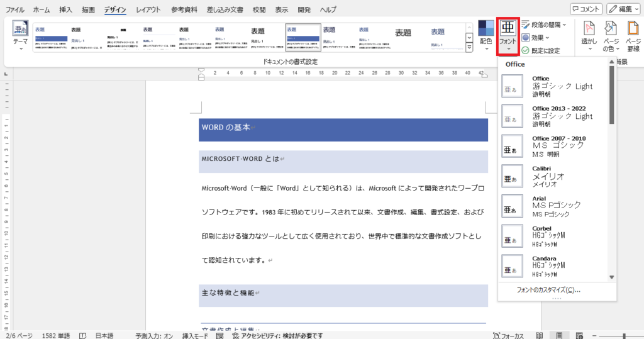Click フォントのカスタマイズ(C)... option

548,290
